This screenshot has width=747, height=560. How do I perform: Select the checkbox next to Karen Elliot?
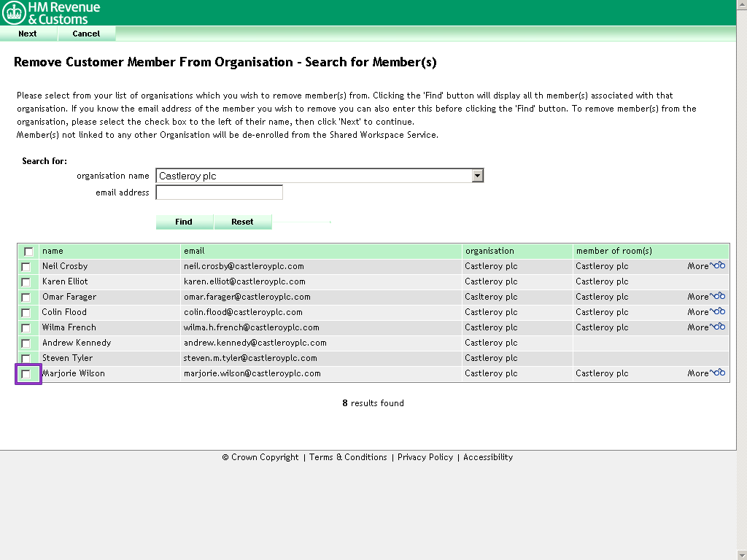[26, 282]
